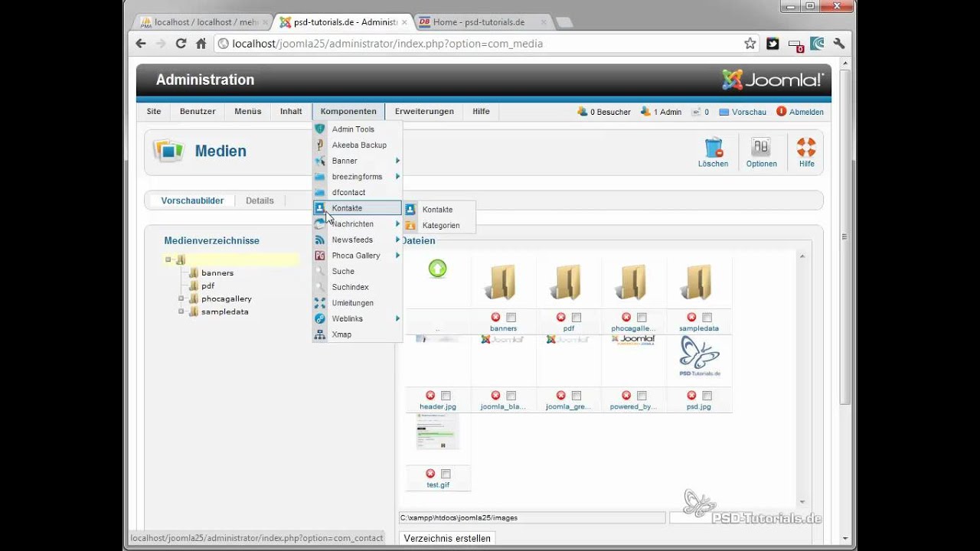This screenshot has height=551, width=980.
Task: Click the Löschen trash icon
Action: (x=714, y=147)
